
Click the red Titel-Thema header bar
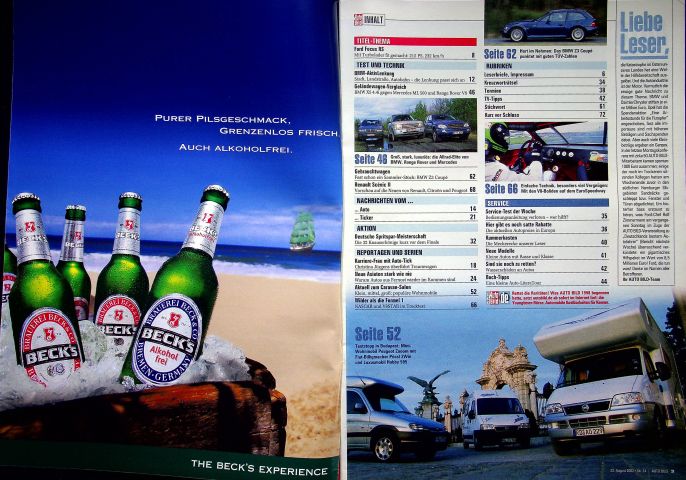[415, 42]
